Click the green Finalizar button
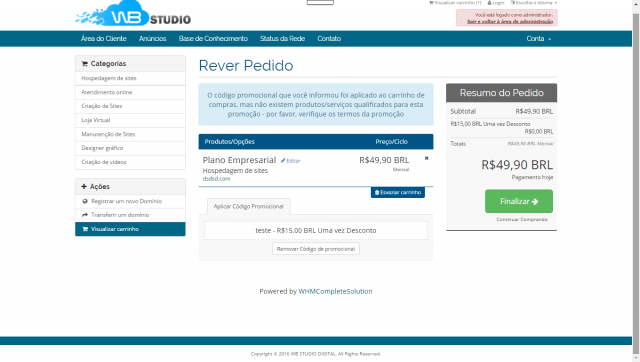The image size is (640, 362). (x=519, y=201)
